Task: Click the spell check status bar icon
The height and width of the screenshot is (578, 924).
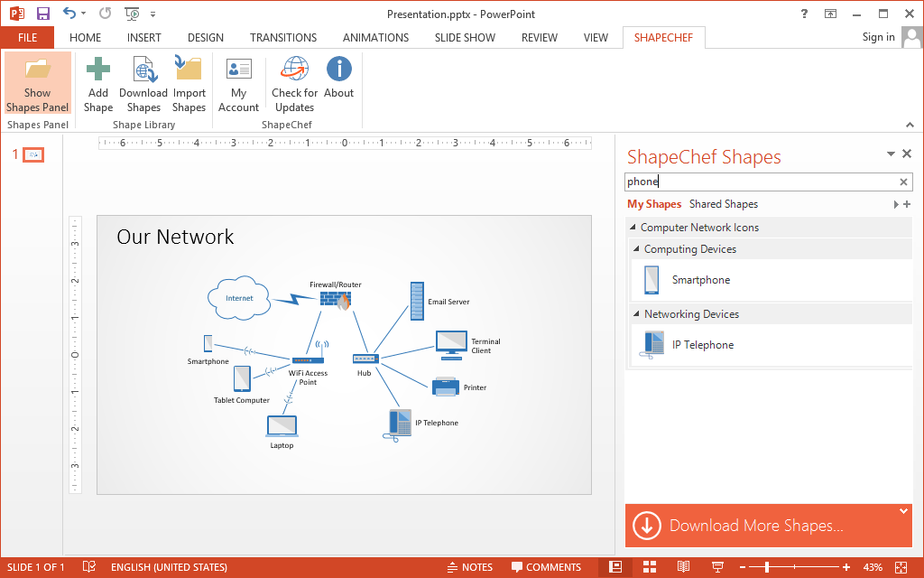Action: tap(89, 567)
